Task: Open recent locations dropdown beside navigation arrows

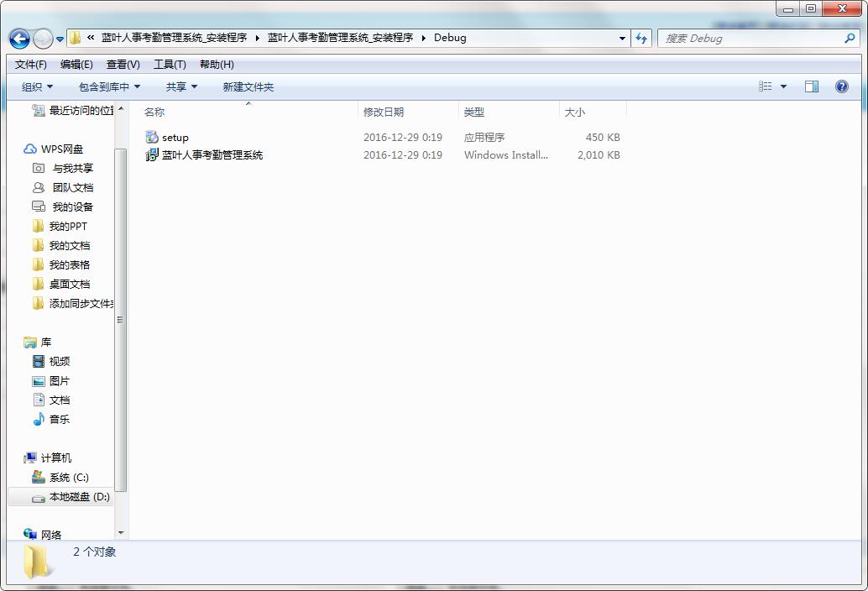Action: (x=60, y=39)
